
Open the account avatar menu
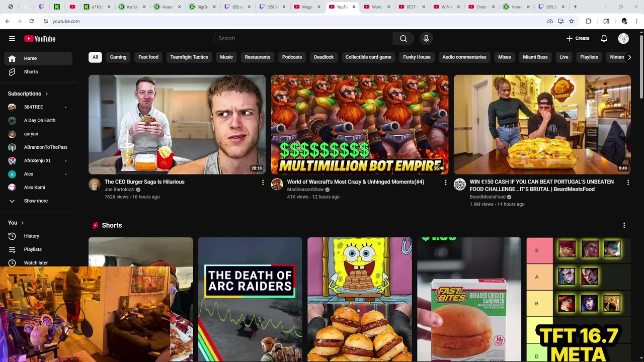pos(623,39)
